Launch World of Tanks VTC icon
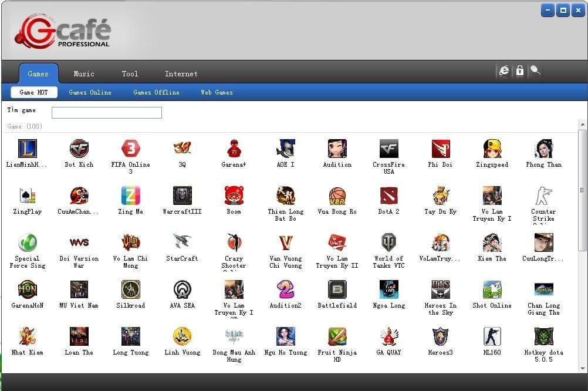This screenshot has width=588, height=391. (389, 242)
